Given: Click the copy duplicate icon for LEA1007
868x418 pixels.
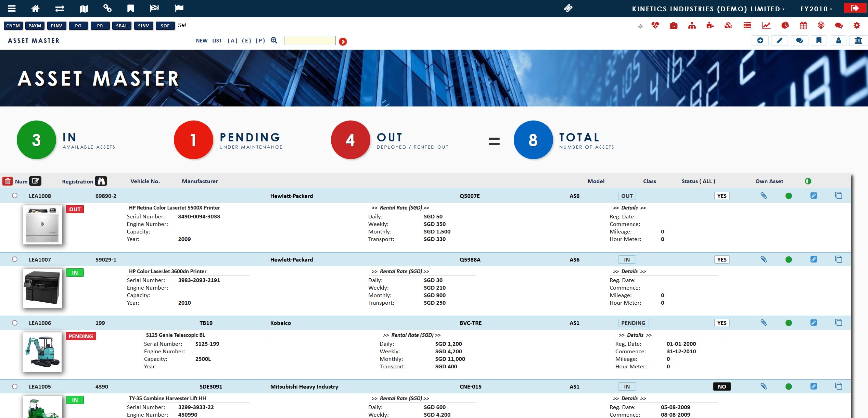Looking at the screenshot, I should click(x=838, y=259).
